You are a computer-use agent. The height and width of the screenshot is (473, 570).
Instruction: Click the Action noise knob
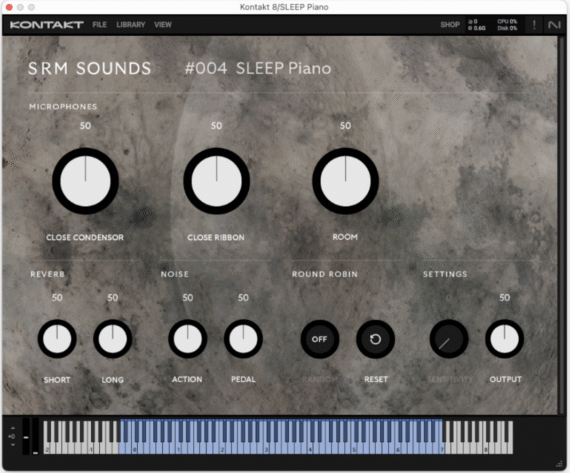tap(188, 339)
